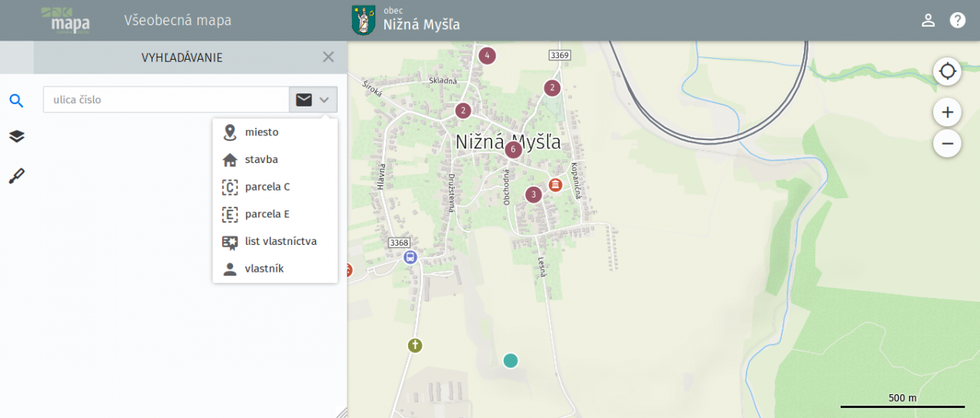This screenshot has width=980, height=418.
Task: Expand the cluster marker showing 6
Action: [x=513, y=149]
